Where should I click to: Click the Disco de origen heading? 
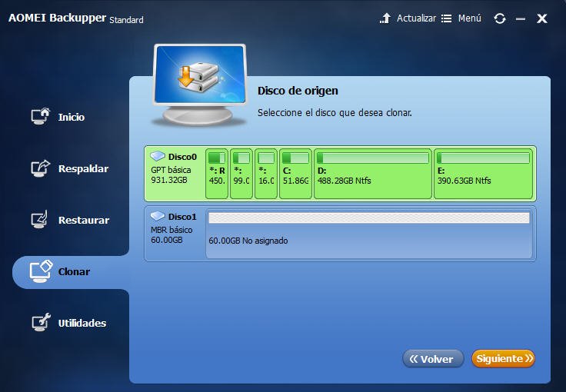pyautogui.click(x=298, y=91)
